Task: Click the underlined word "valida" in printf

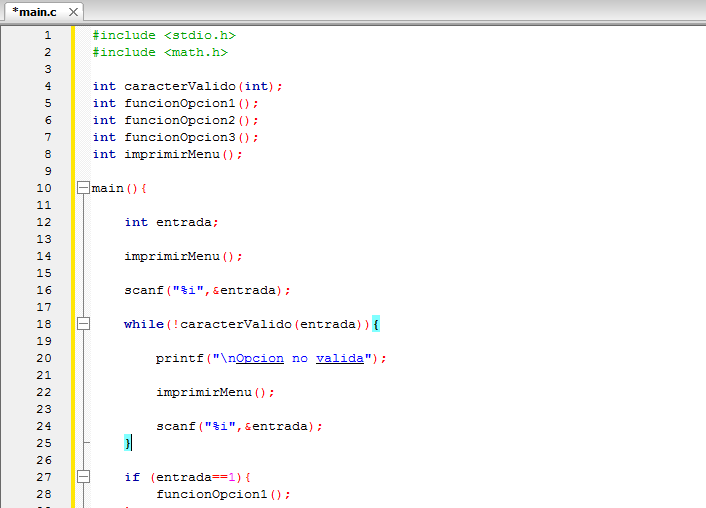Action: [x=339, y=358]
